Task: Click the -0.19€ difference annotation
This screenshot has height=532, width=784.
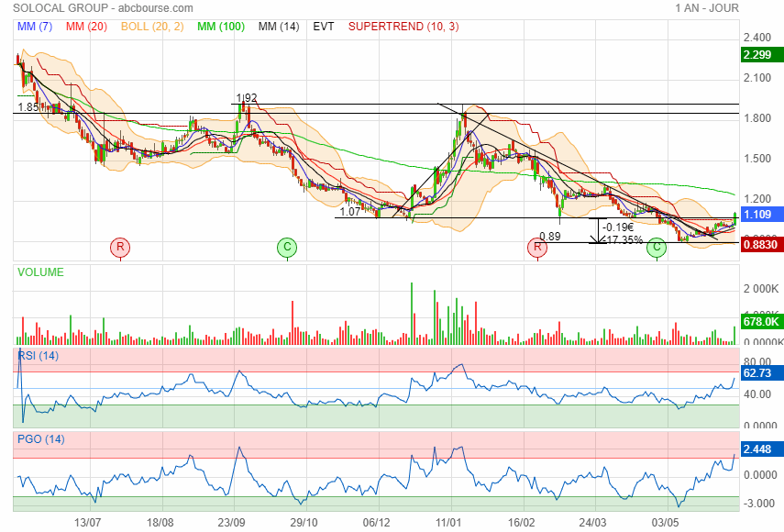Action: tap(618, 227)
